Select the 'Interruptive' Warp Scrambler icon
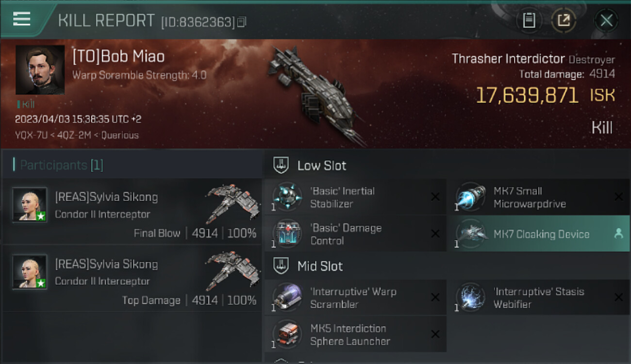631x364 pixels. point(287,298)
